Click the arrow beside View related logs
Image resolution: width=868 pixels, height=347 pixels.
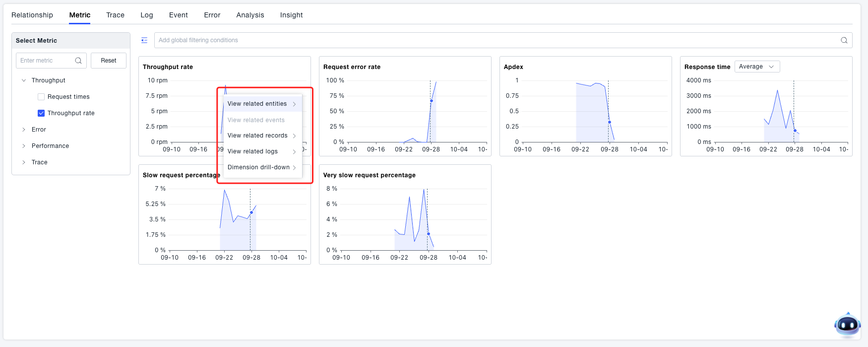[294, 152]
